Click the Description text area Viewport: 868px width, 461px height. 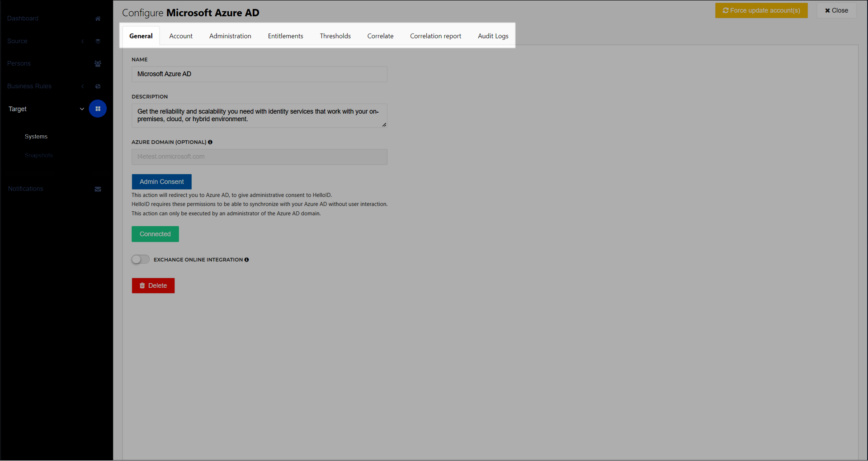[259, 115]
